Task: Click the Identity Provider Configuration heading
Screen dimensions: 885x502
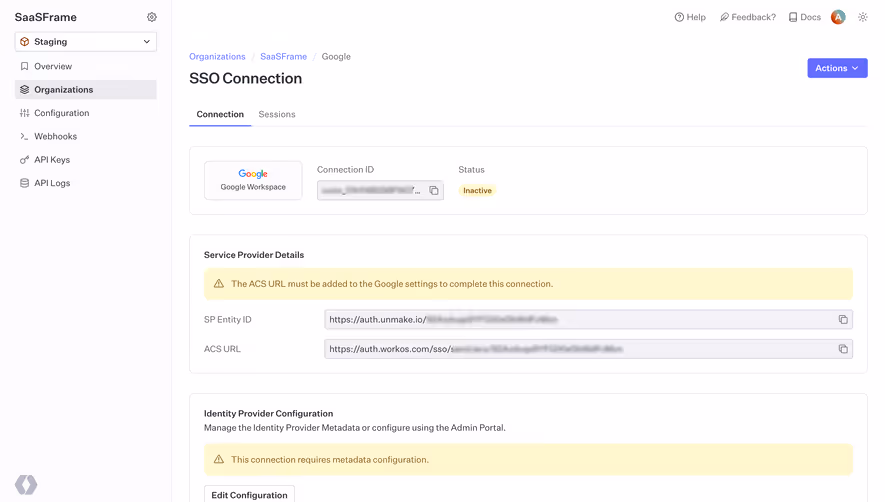Action: point(269,413)
